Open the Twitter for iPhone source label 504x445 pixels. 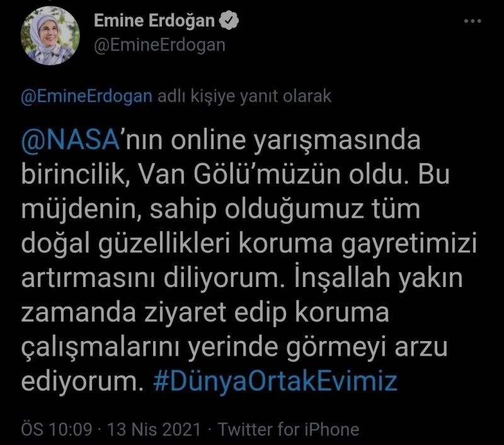(x=289, y=429)
